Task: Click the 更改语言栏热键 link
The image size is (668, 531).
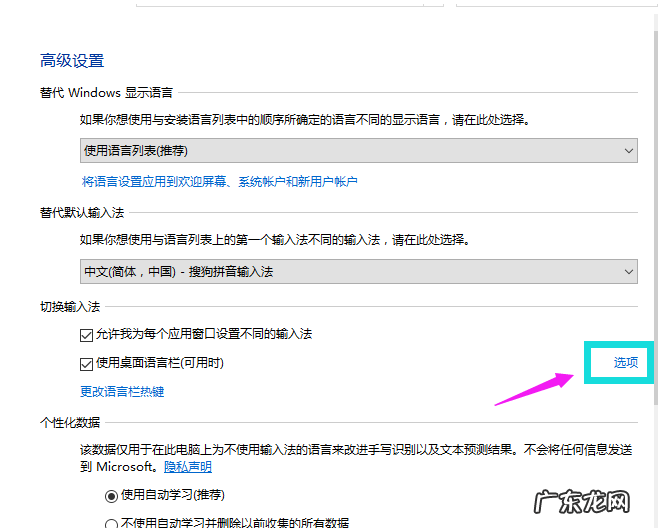Action: (x=122, y=391)
